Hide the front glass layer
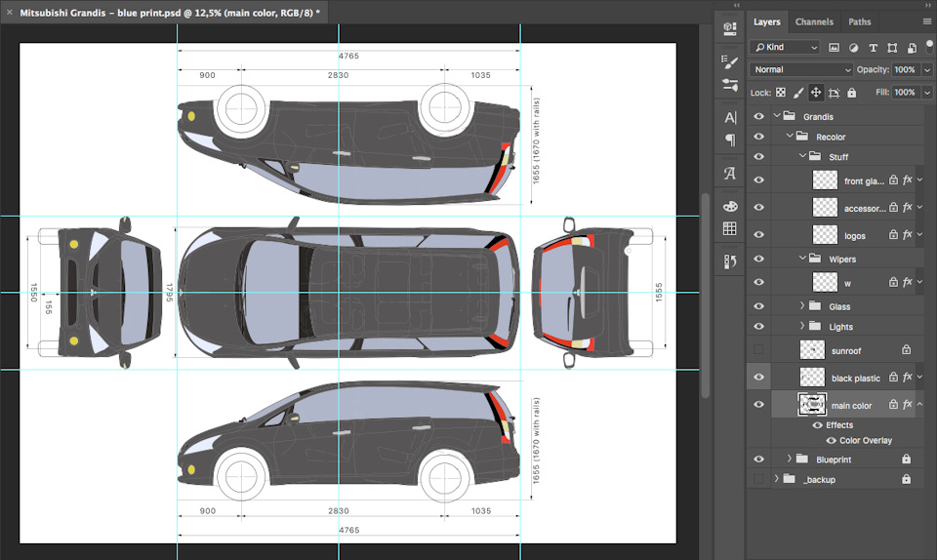The image size is (937, 560). (x=759, y=180)
